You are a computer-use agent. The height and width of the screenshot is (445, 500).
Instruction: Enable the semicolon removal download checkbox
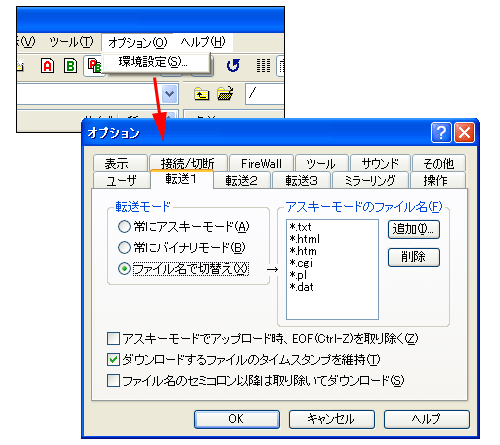(x=113, y=380)
